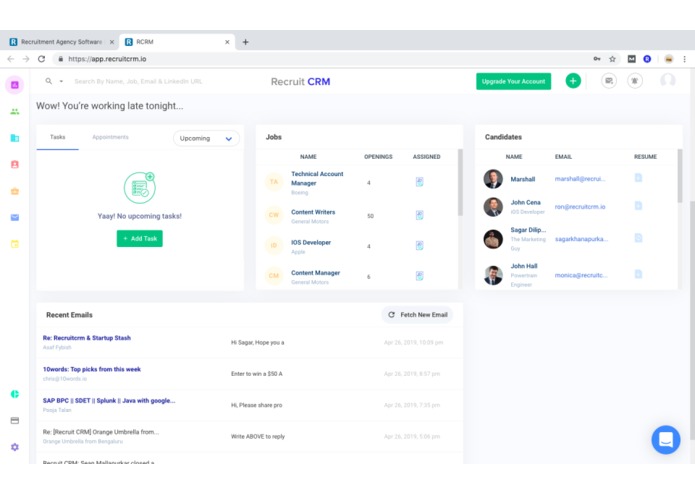Open the orange jobs briefcase icon in sidebar
The height and width of the screenshot is (494, 695).
coord(15,191)
